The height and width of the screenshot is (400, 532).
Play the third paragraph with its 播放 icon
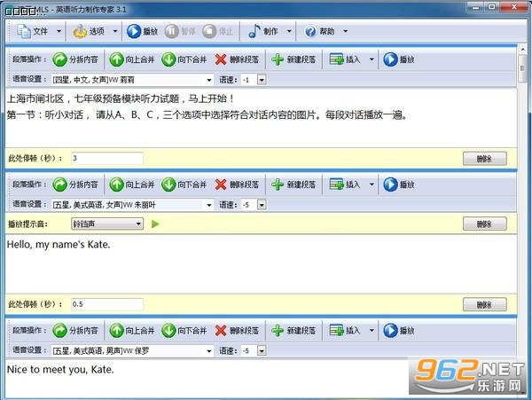399,331
